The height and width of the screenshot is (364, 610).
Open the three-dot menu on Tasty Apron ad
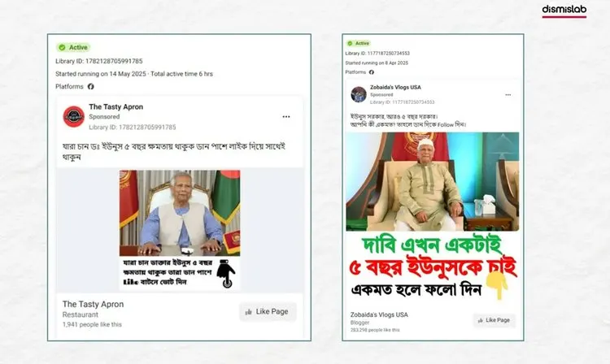pos(286,116)
